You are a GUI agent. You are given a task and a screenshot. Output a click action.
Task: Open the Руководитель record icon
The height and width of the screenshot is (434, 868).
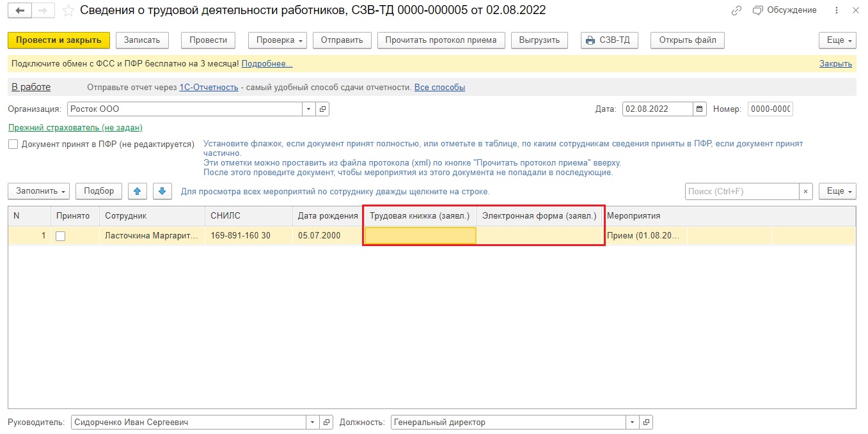[326, 422]
